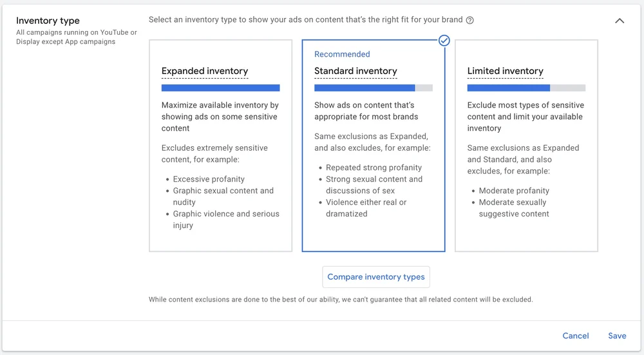
Task: Click the Standard inventory coverage bar
Action: click(374, 88)
